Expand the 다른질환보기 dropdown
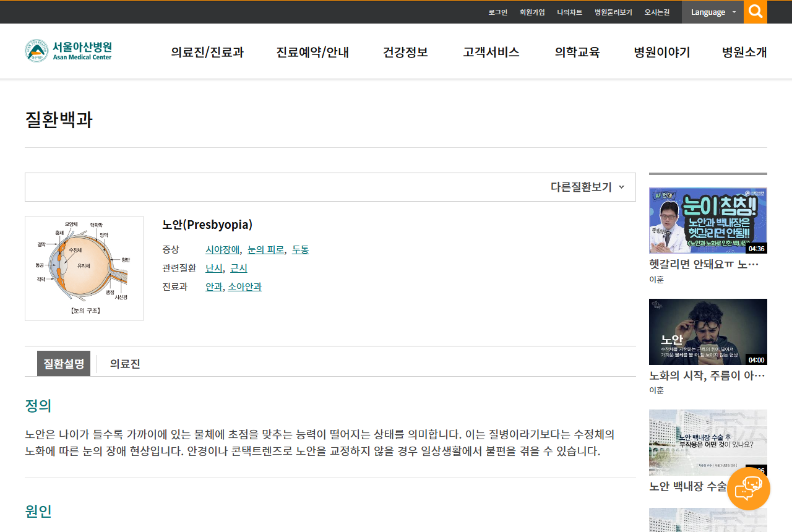The image size is (792, 532). pyautogui.click(x=588, y=187)
